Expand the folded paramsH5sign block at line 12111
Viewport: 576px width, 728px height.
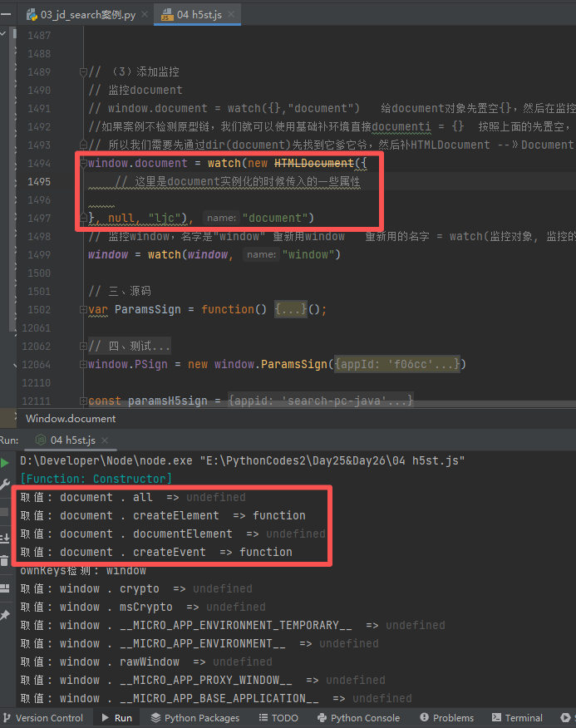click(83, 401)
